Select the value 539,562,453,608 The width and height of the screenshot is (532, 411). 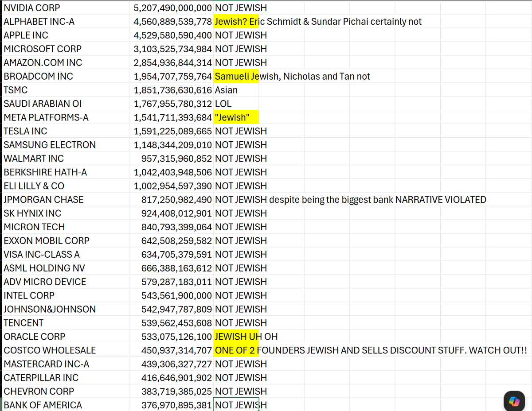point(177,323)
